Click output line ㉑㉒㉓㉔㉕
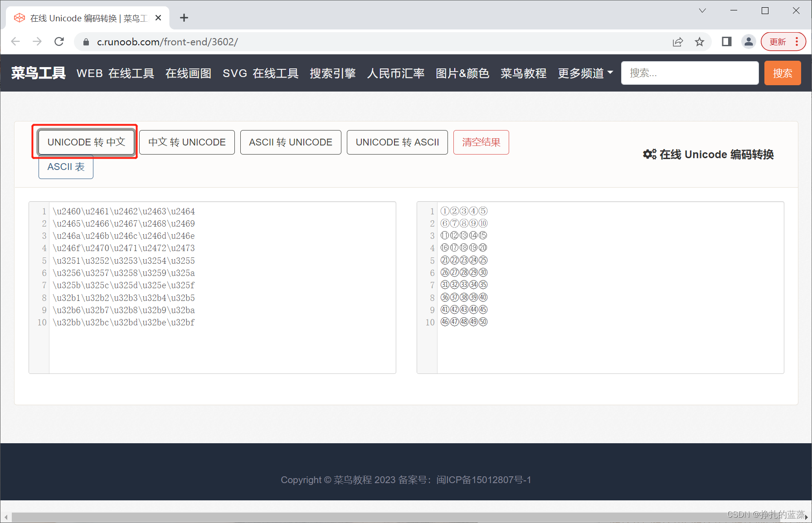 pyautogui.click(x=464, y=261)
